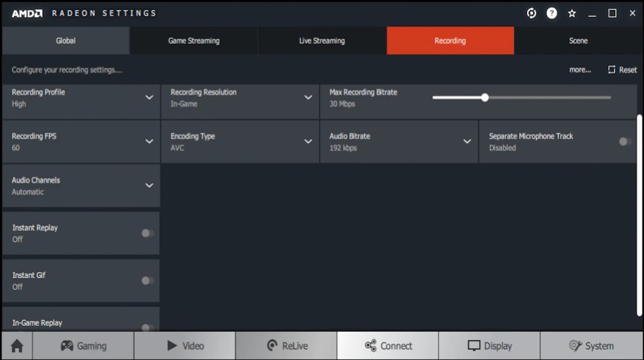Image resolution: width=644 pixels, height=360 pixels.
Task: Click the '192 kbps' audio bitrate value
Action: pos(343,148)
